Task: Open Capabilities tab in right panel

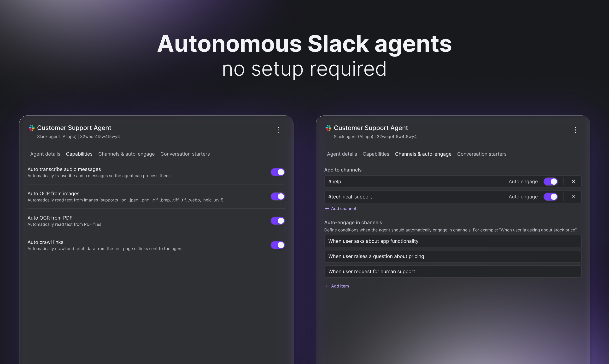Action: [376, 154]
